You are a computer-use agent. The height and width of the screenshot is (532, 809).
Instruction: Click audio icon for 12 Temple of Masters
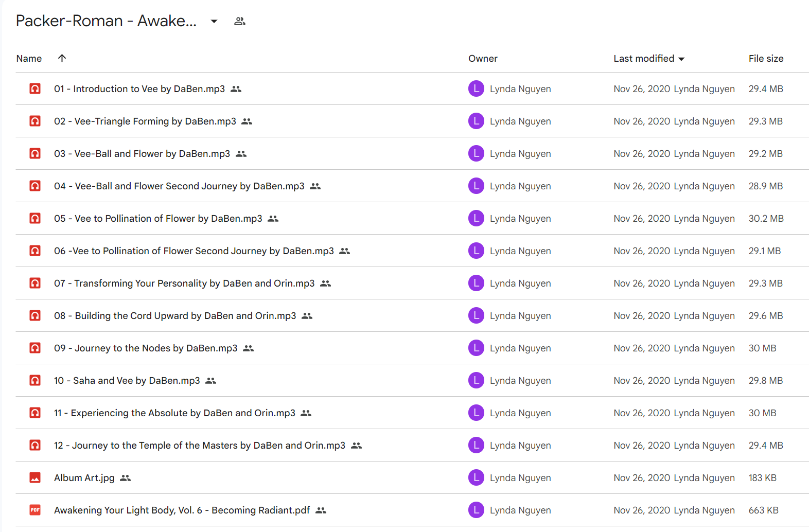click(35, 445)
